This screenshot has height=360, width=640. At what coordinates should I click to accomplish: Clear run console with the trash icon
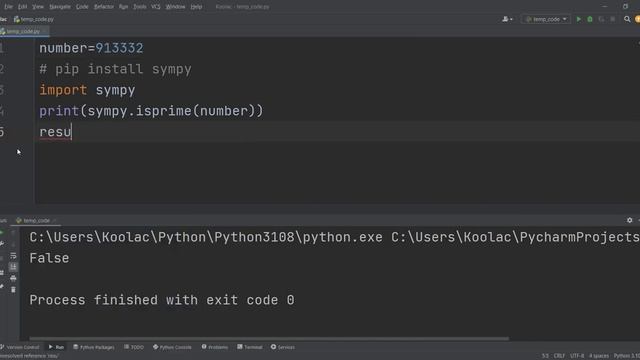(13, 289)
